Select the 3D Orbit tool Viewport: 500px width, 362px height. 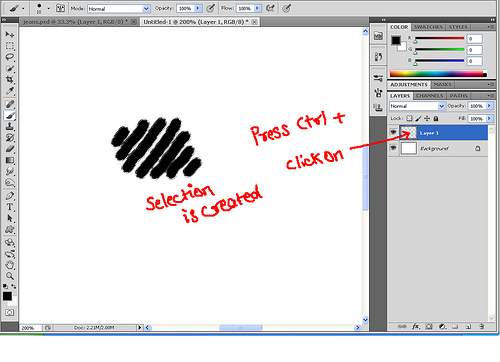coord(10,254)
